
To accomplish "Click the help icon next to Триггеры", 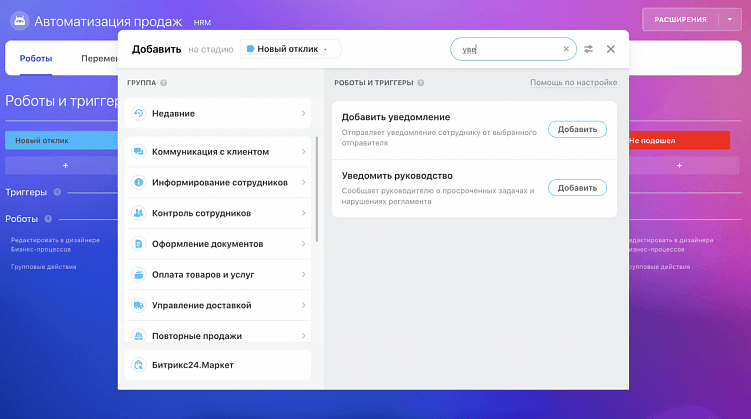I will click(57, 192).
